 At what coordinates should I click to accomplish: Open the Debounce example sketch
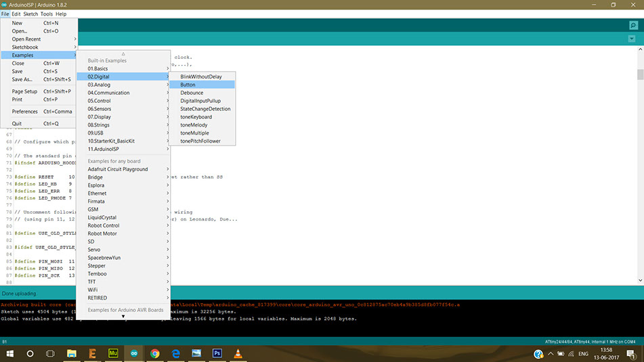[202, 93]
